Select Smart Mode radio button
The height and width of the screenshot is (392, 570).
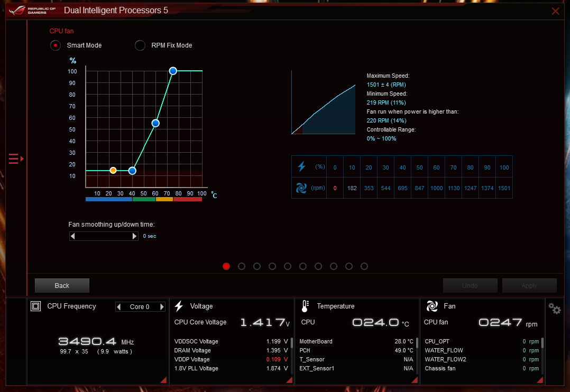click(x=55, y=45)
